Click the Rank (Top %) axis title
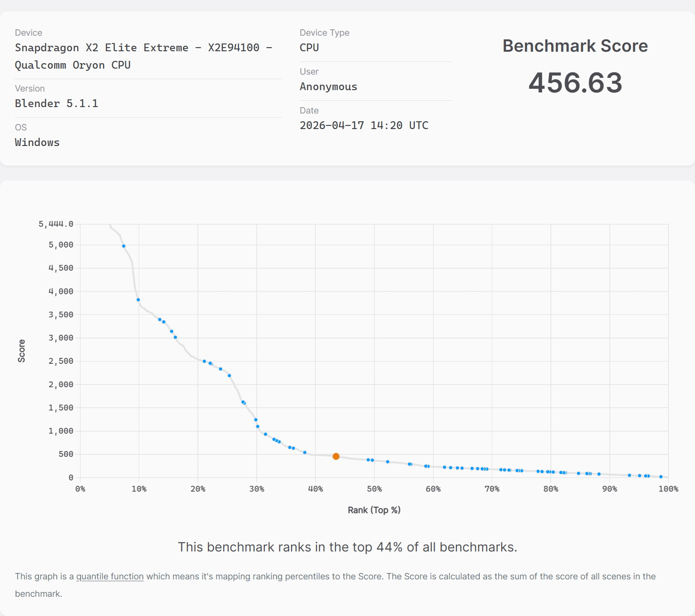 click(374, 510)
